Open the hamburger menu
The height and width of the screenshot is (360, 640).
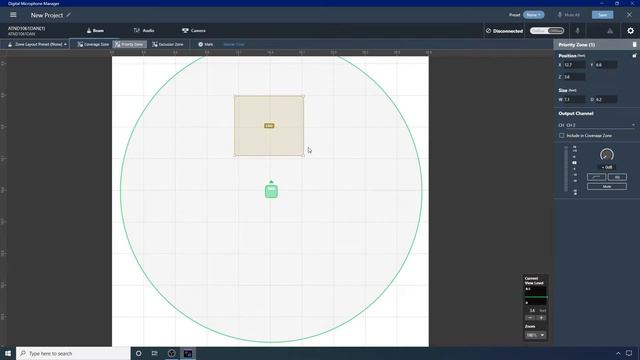coord(13,15)
